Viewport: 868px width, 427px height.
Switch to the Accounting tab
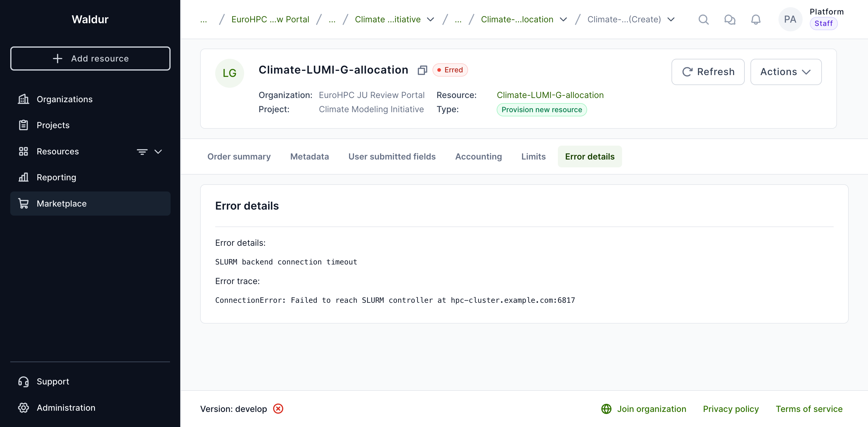point(478,157)
